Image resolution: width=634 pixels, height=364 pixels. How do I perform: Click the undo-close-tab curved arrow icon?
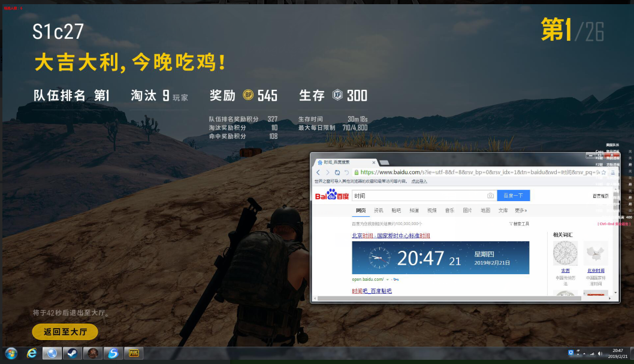[346, 172]
